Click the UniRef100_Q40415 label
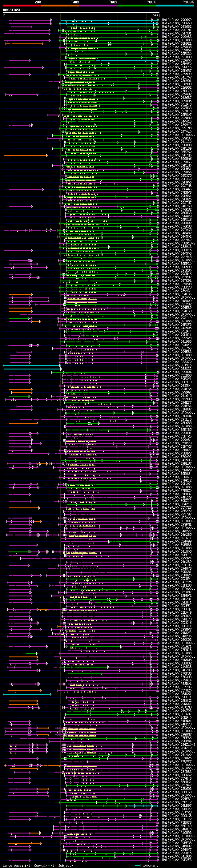Image resolution: width=197 pixels, height=868 pixels. point(176,121)
